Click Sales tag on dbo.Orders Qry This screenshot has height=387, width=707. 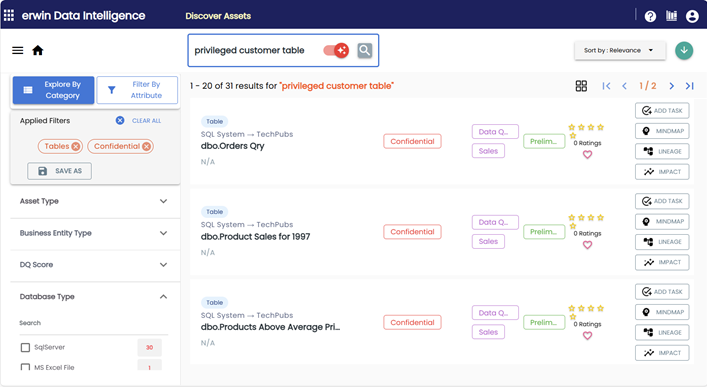tap(488, 151)
